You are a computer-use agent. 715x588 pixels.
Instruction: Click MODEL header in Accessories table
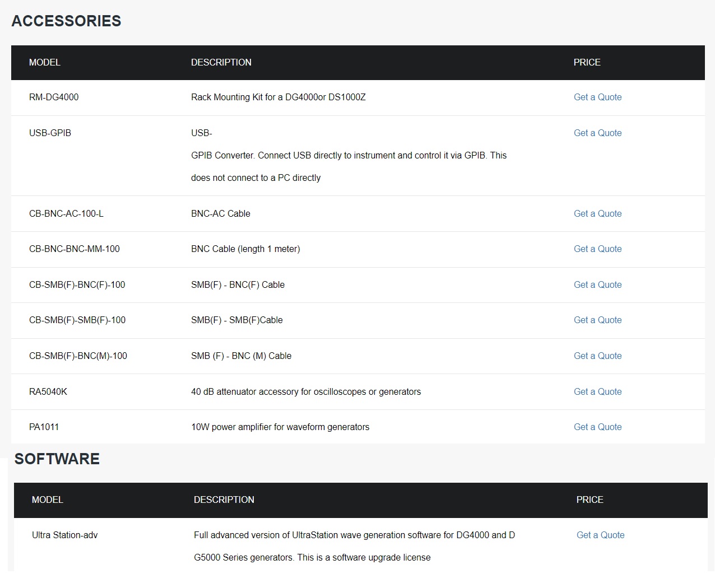(x=45, y=62)
